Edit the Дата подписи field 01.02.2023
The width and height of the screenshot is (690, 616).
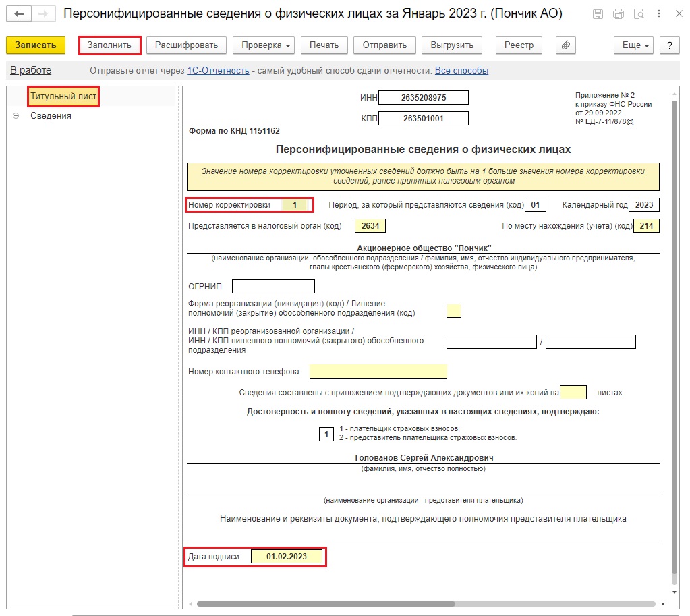(x=287, y=557)
